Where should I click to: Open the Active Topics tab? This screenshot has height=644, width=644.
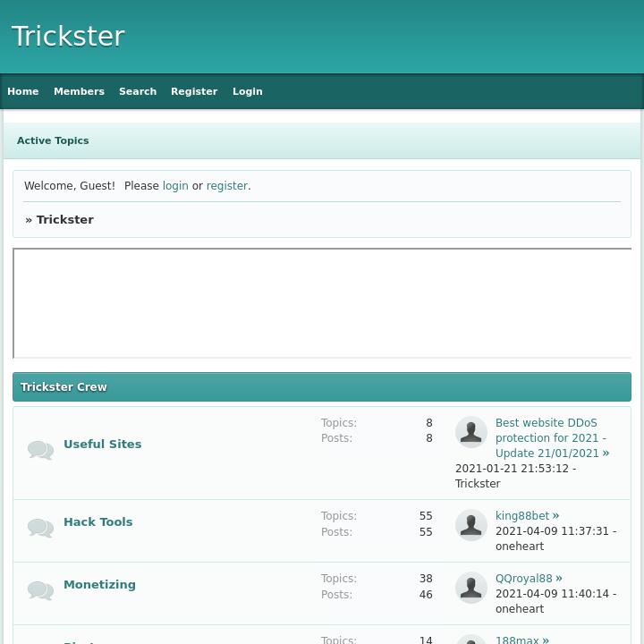[53, 140]
